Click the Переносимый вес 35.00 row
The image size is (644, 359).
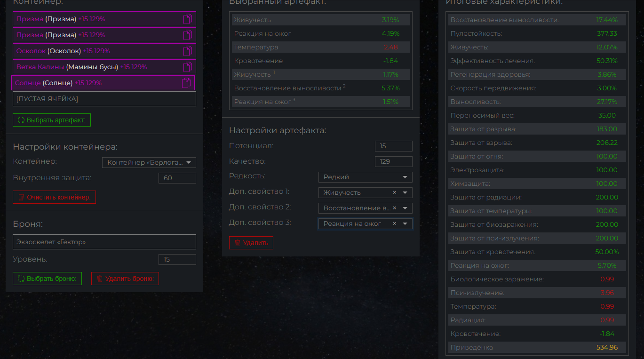(537, 115)
